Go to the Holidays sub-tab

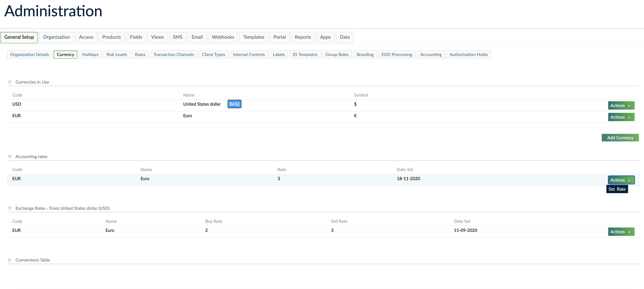[x=90, y=55]
